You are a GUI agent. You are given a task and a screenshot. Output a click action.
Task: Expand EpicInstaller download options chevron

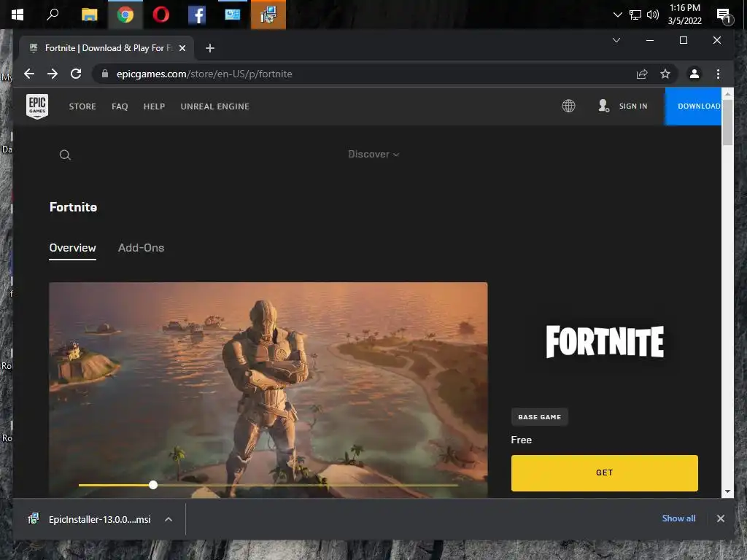click(x=169, y=519)
